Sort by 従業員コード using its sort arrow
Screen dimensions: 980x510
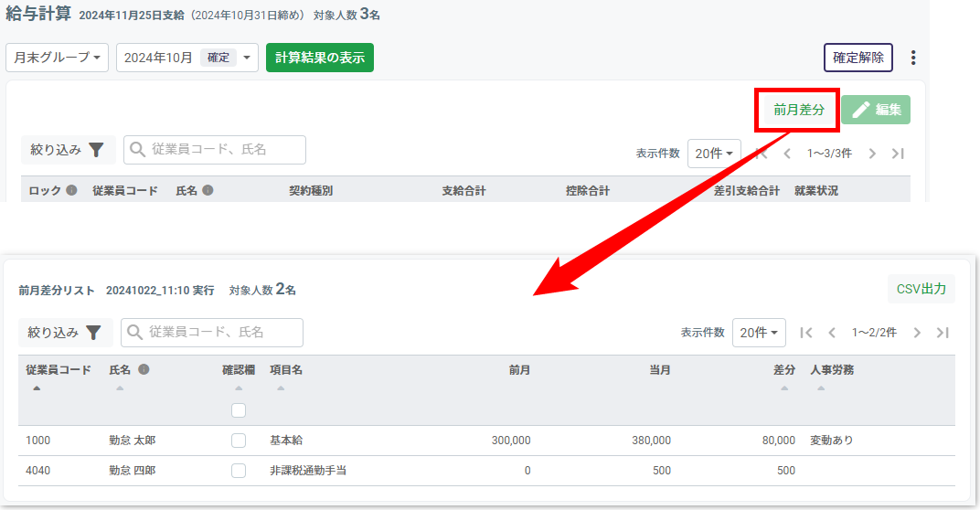(37, 388)
